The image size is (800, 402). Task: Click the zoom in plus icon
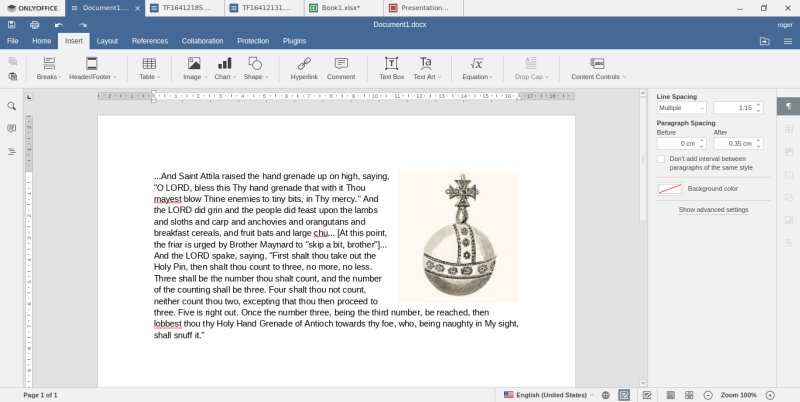point(770,395)
